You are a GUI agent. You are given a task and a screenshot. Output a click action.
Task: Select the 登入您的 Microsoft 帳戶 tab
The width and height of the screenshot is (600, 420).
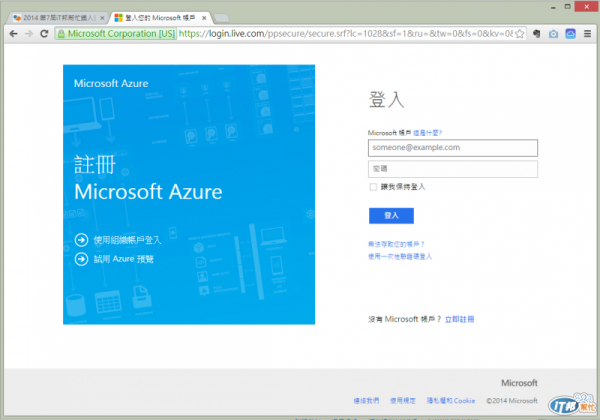(x=160, y=18)
